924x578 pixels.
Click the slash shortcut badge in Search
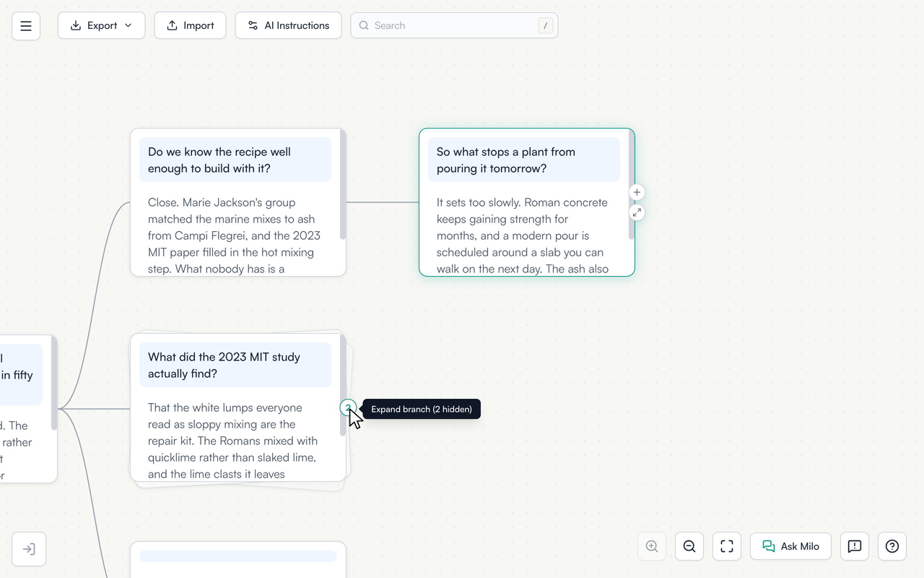546,25
